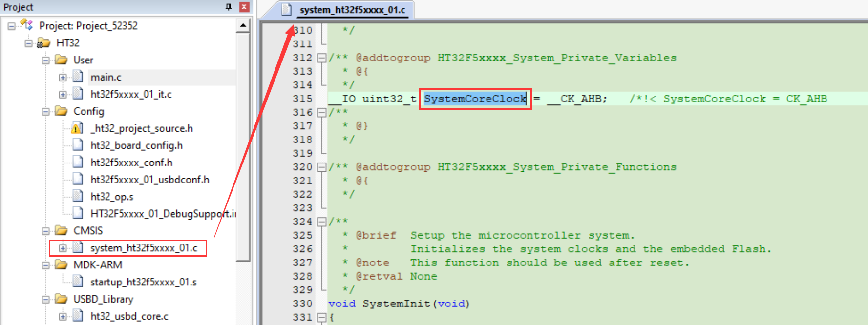Select ht32f5xxxx_01_usbdconf.h in the project tree
868x325 pixels.
coord(149,180)
